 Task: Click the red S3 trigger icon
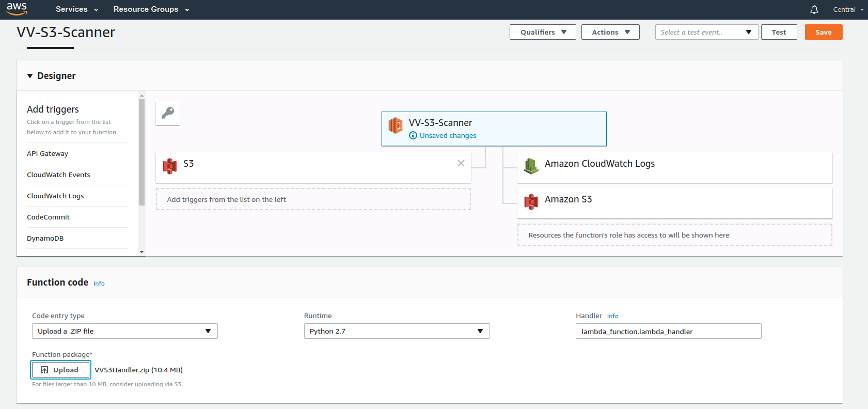[170, 166]
